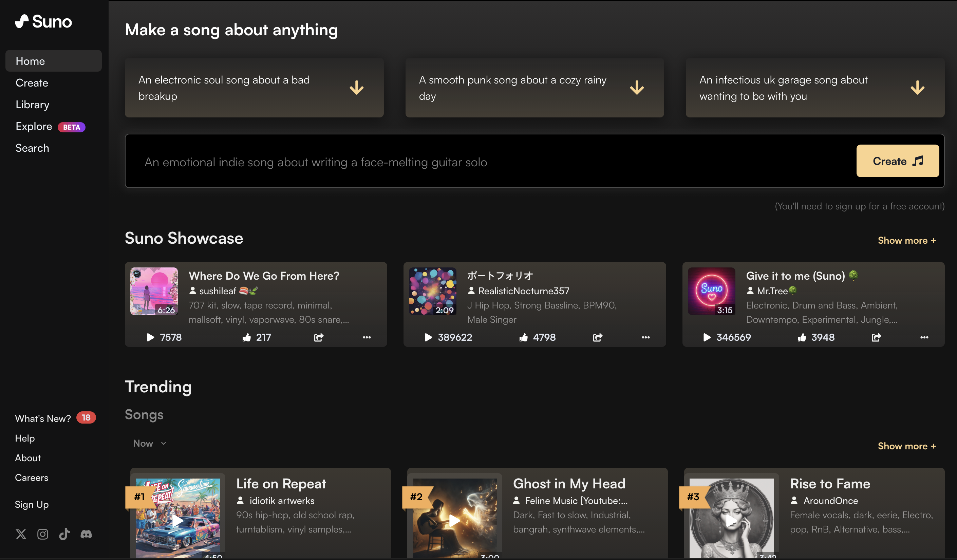The width and height of the screenshot is (957, 560).
Task: Open the 'Where Do We Go From Here?' title
Action: [x=264, y=276]
